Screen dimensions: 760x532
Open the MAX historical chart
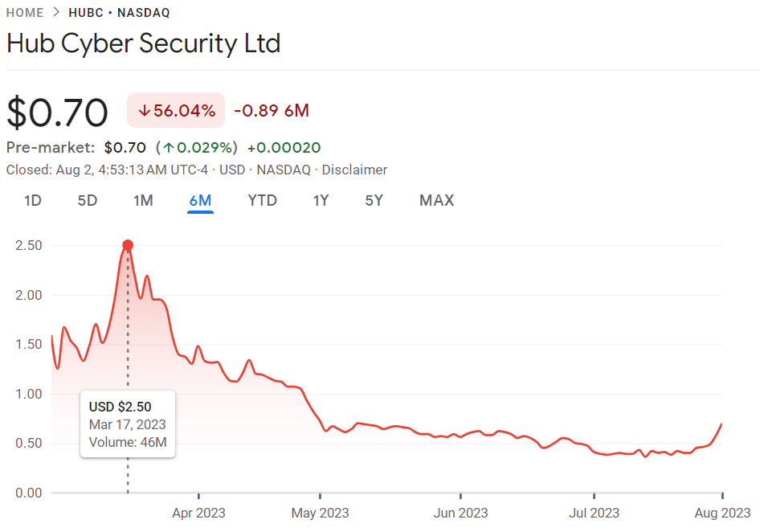coord(436,200)
